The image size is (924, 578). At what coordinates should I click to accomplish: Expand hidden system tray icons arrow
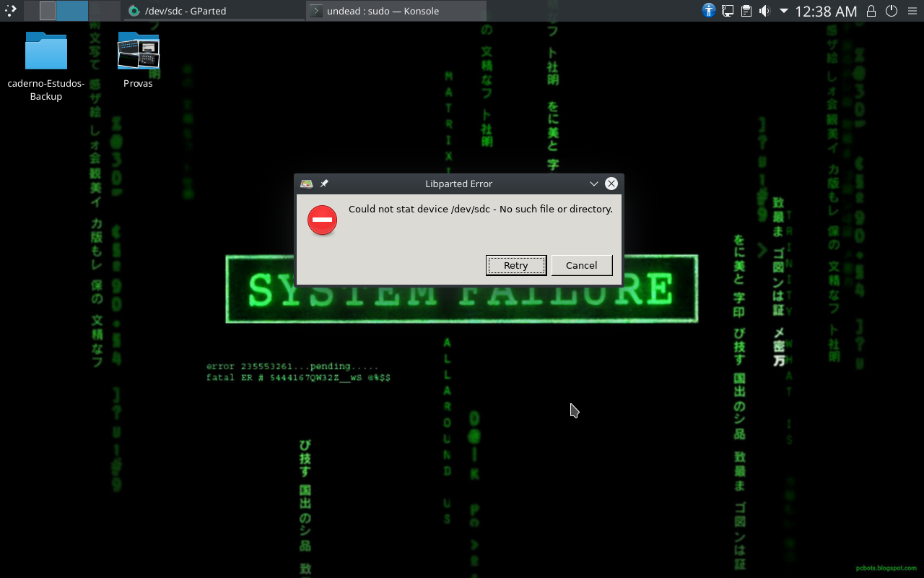tap(783, 11)
